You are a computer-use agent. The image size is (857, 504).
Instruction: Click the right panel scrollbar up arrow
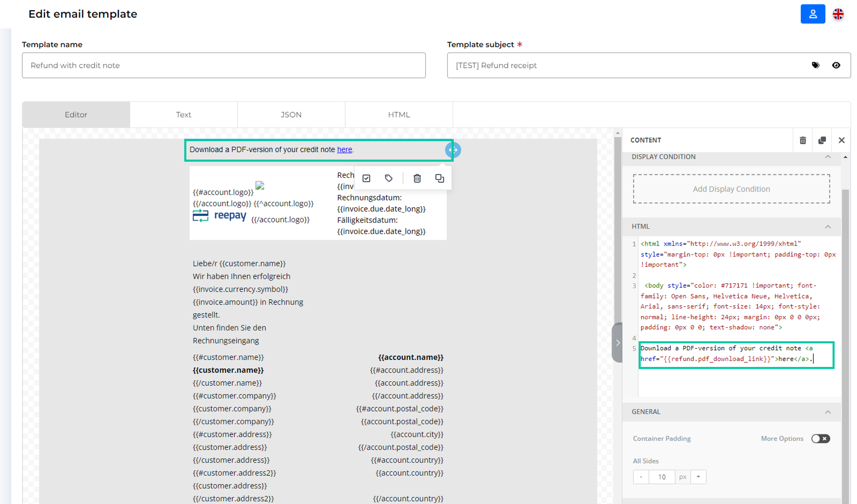coord(845,157)
